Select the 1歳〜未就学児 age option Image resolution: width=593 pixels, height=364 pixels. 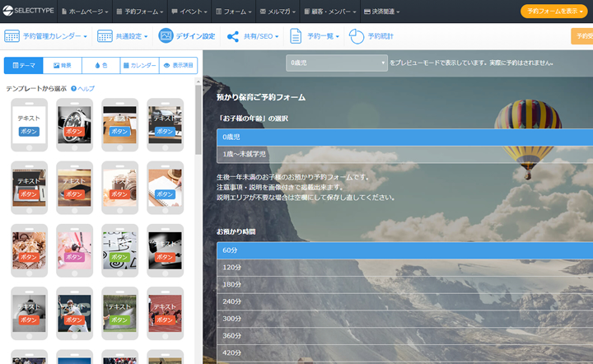404,154
